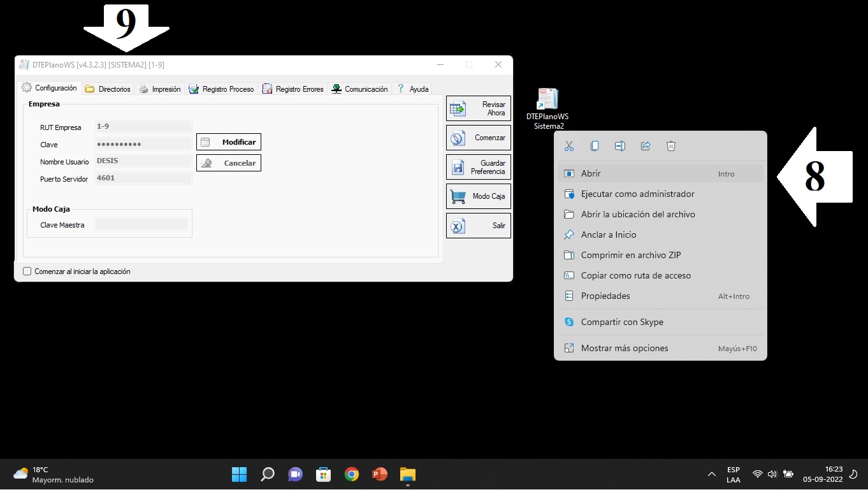This screenshot has height=492, width=868.
Task: Switch to the Directorios tab
Action: pyautogui.click(x=108, y=89)
